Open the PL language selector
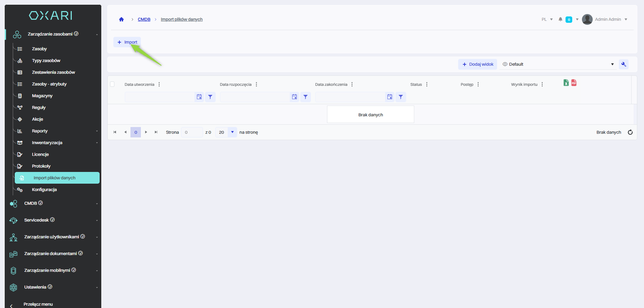The width and height of the screenshot is (644, 308). click(x=547, y=19)
